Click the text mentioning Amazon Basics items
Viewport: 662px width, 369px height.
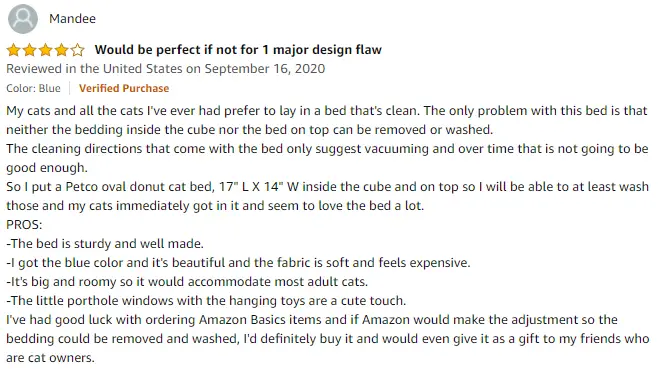coord(312,320)
